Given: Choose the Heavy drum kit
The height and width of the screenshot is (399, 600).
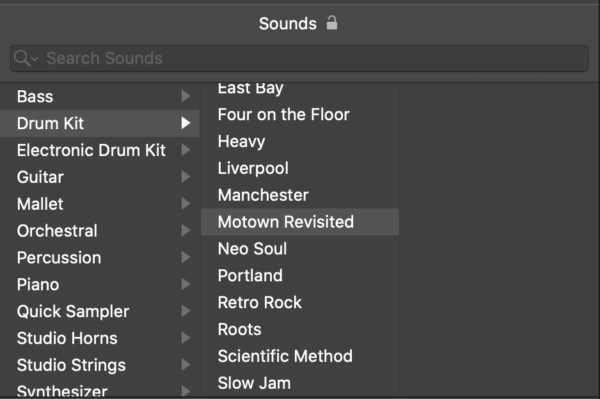Looking at the screenshot, I should click(300, 141).
